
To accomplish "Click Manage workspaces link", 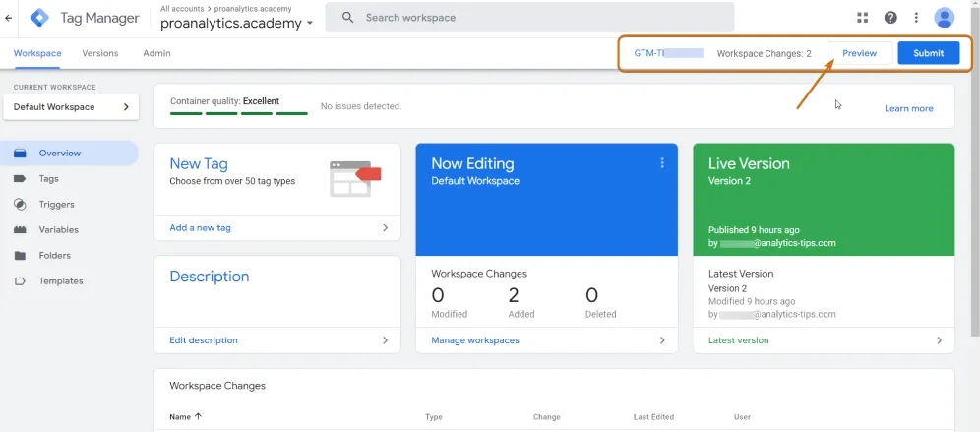I will point(475,340).
